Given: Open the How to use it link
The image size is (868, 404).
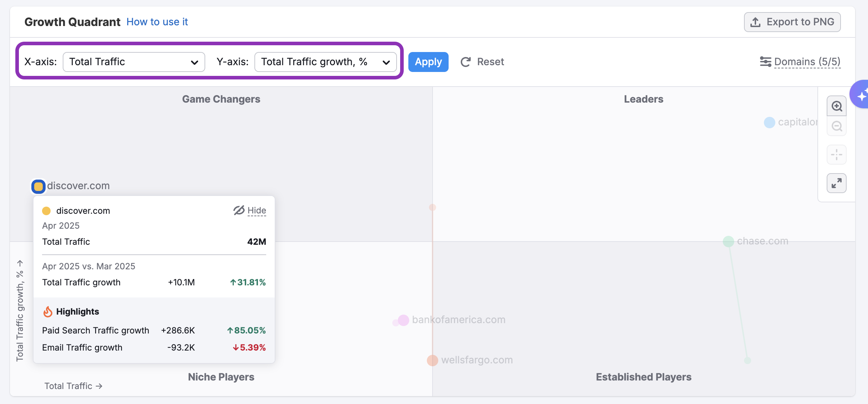Looking at the screenshot, I should [157, 22].
